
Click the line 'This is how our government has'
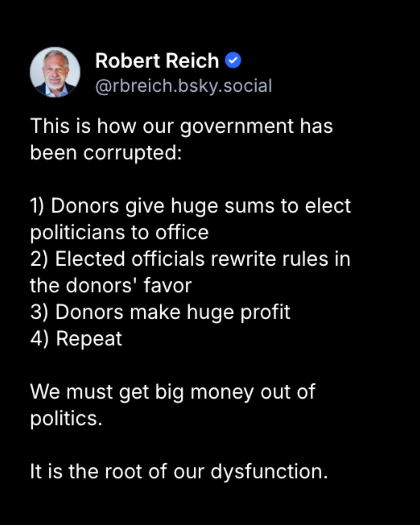click(181, 127)
